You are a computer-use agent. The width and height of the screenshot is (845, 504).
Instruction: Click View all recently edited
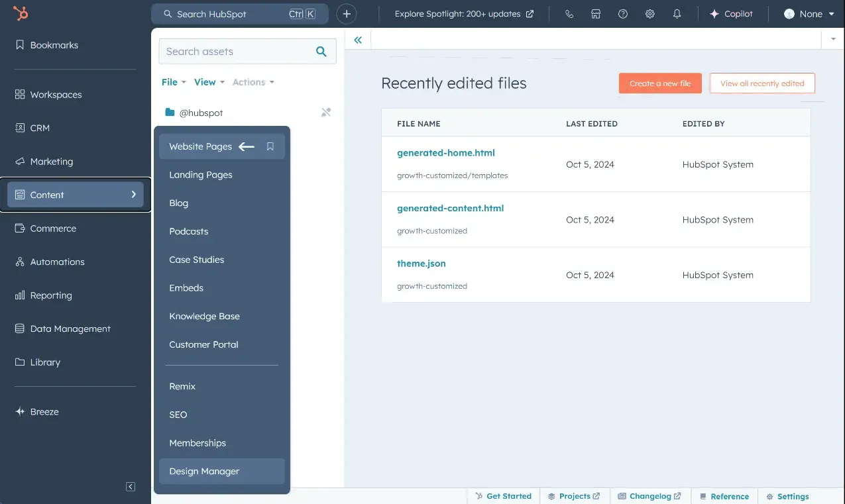pyautogui.click(x=762, y=83)
